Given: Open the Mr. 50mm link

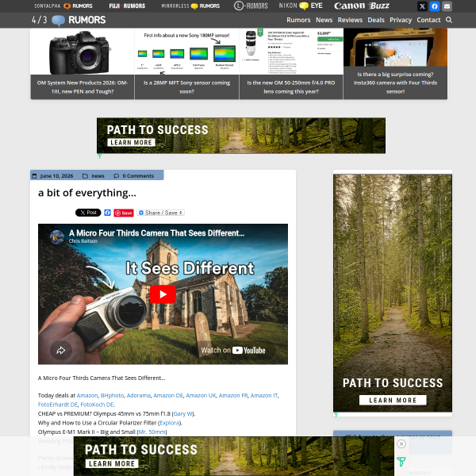Looking at the screenshot, I should coord(152,432).
